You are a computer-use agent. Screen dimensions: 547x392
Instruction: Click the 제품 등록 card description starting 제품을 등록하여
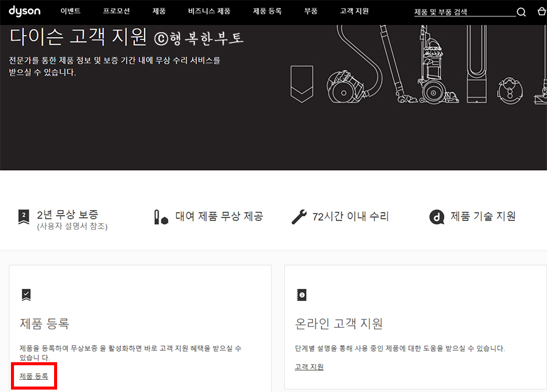point(131,352)
